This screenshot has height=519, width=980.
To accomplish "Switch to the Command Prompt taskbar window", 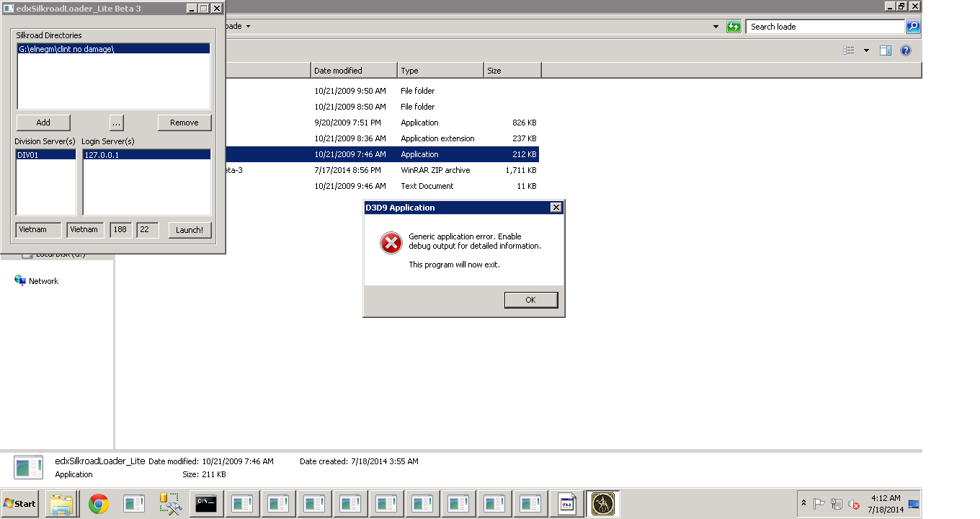I will (x=207, y=504).
